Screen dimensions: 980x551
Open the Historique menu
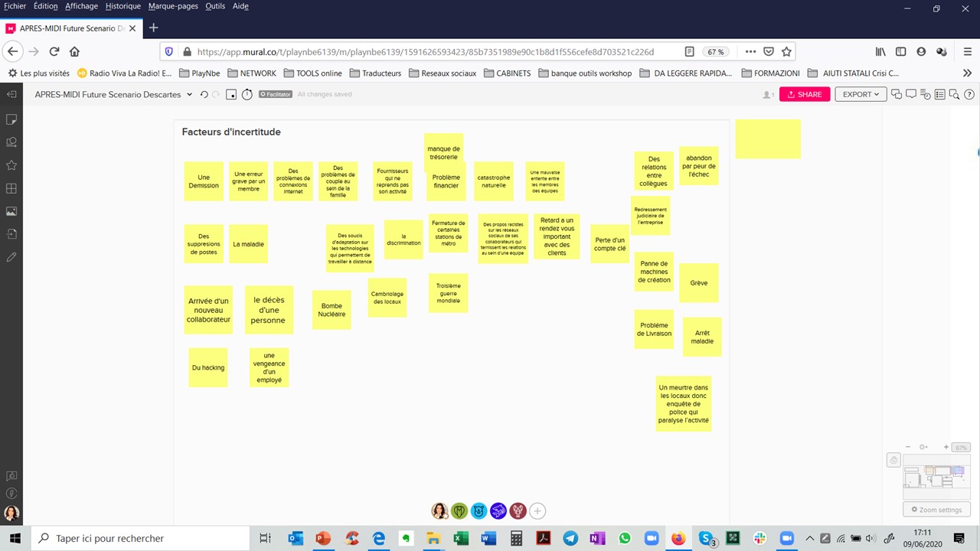pyautogui.click(x=122, y=6)
